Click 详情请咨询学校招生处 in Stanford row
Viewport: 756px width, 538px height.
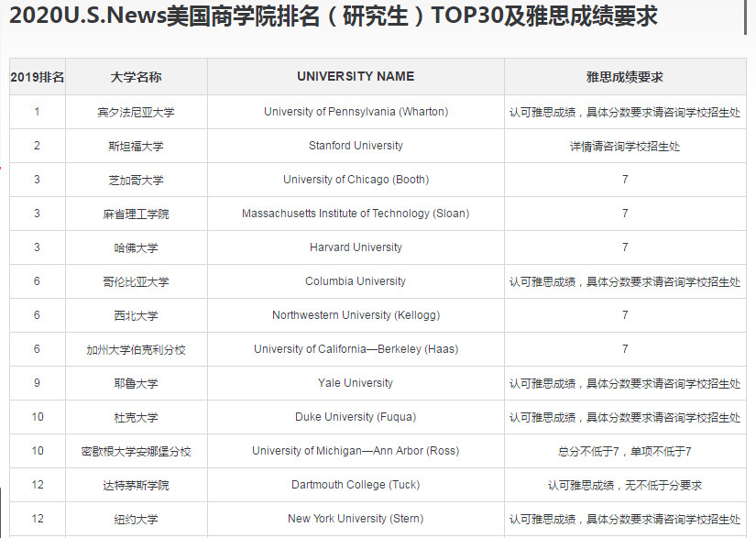pos(625,146)
